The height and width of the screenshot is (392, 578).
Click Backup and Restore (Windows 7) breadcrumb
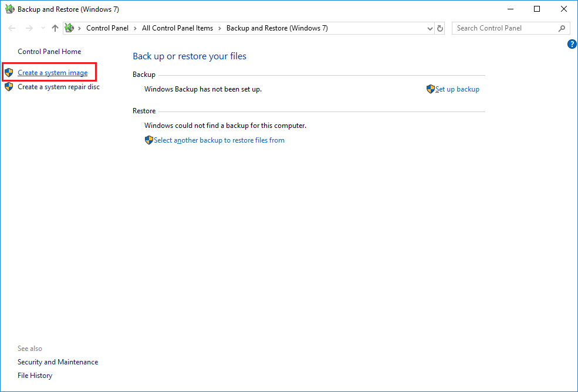(277, 28)
